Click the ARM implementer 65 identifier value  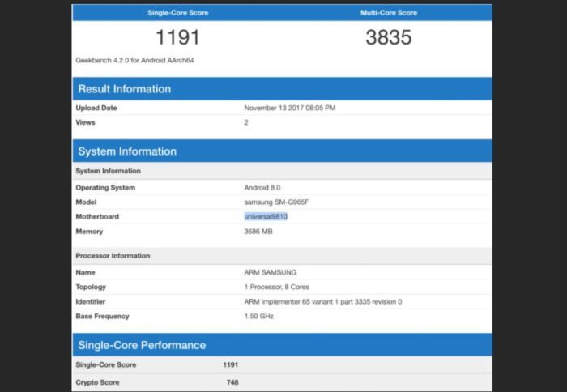pyautogui.click(x=323, y=301)
